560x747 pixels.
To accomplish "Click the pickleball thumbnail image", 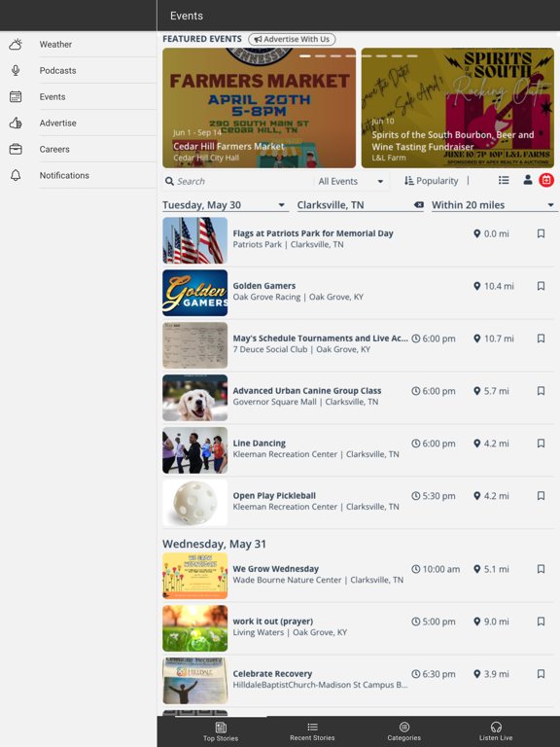I will tap(194, 503).
